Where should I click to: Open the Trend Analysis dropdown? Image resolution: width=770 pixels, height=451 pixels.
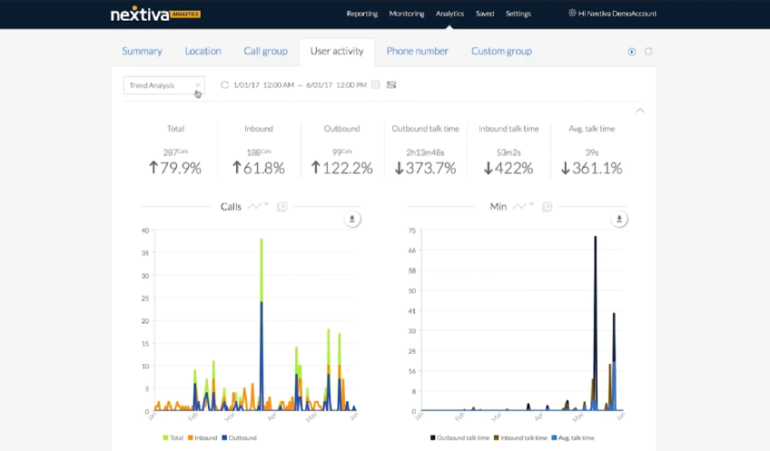pyautogui.click(x=164, y=85)
